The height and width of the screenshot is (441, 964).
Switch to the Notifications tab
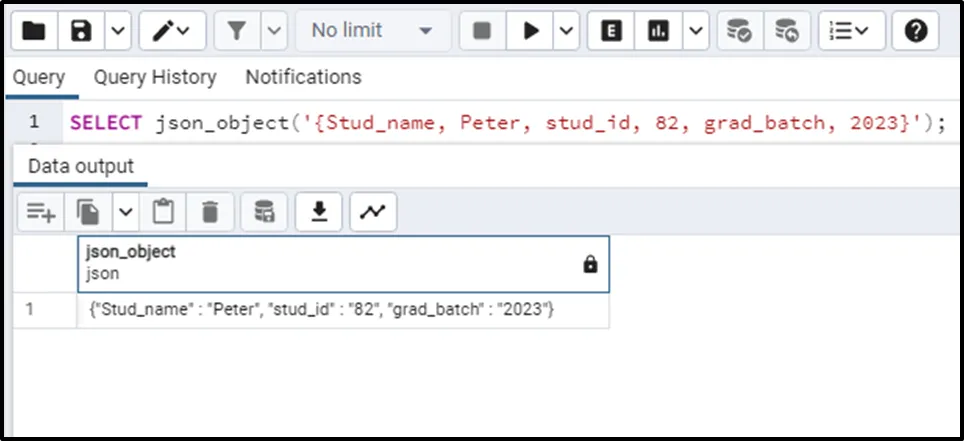(x=303, y=77)
